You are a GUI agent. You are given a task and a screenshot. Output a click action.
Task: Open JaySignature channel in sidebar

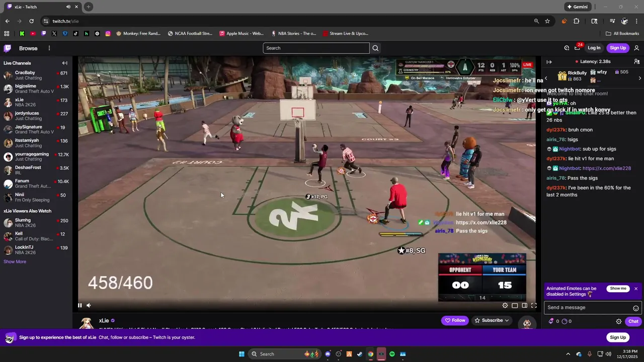click(x=36, y=130)
